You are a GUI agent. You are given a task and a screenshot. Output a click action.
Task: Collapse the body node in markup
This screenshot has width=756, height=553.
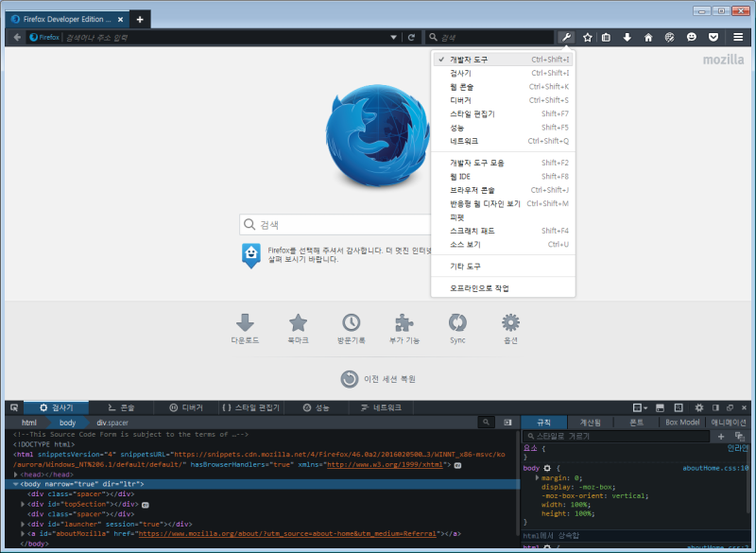click(x=16, y=484)
